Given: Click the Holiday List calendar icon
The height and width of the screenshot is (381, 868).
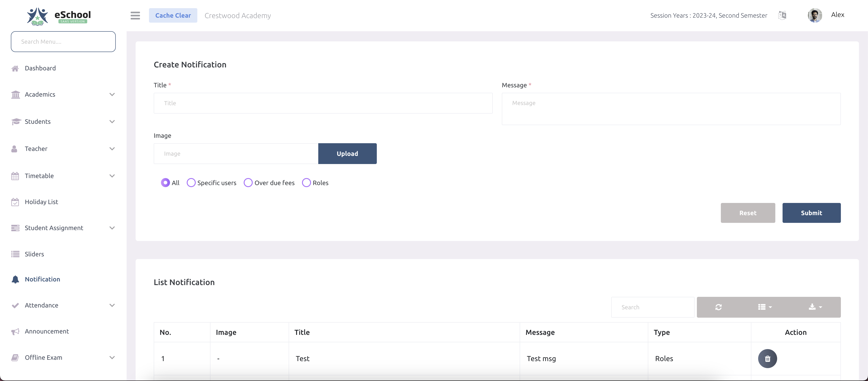Looking at the screenshot, I should coord(15,202).
